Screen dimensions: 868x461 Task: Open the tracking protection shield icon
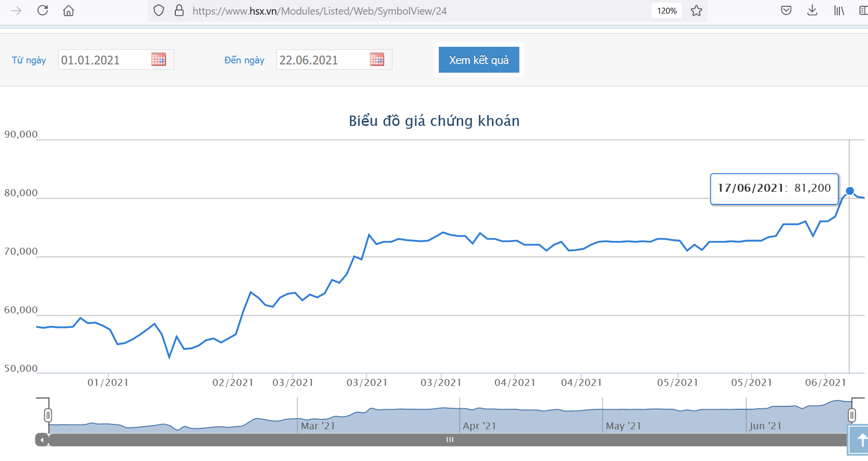click(159, 10)
